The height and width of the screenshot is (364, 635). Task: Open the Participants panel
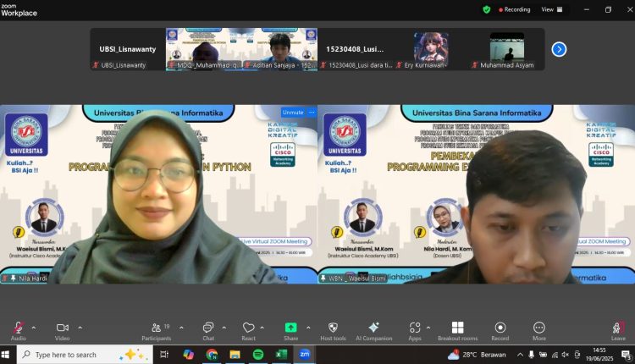[157, 331]
